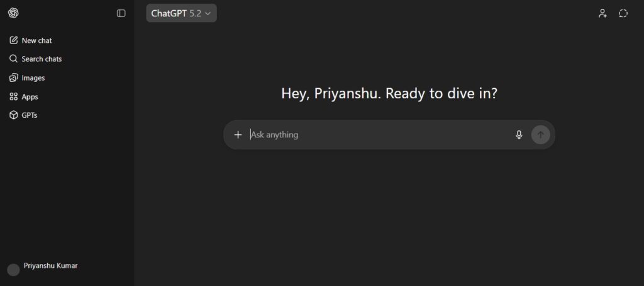Click the New chat pencil icon
This screenshot has height=286, width=644.
[14, 40]
